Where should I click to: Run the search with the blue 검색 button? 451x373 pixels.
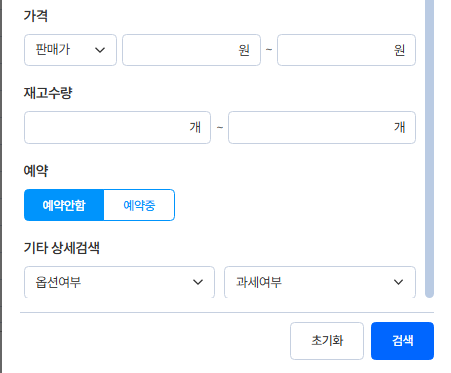(x=402, y=341)
